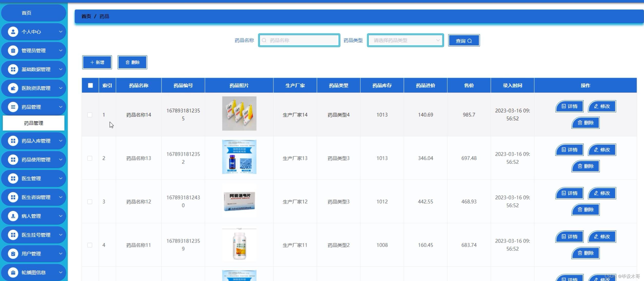This screenshot has width=644, height=281.
Task: Expand 药品入库管理 menu chevron
Action: point(61,141)
